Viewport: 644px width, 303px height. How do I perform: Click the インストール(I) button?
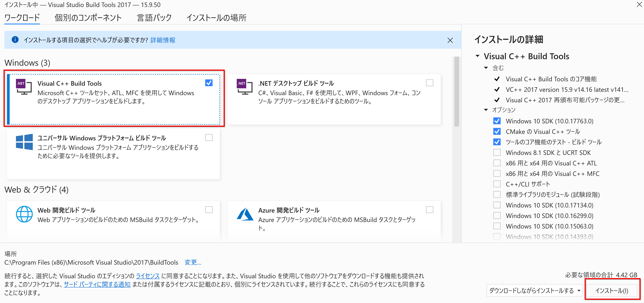point(612,291)
